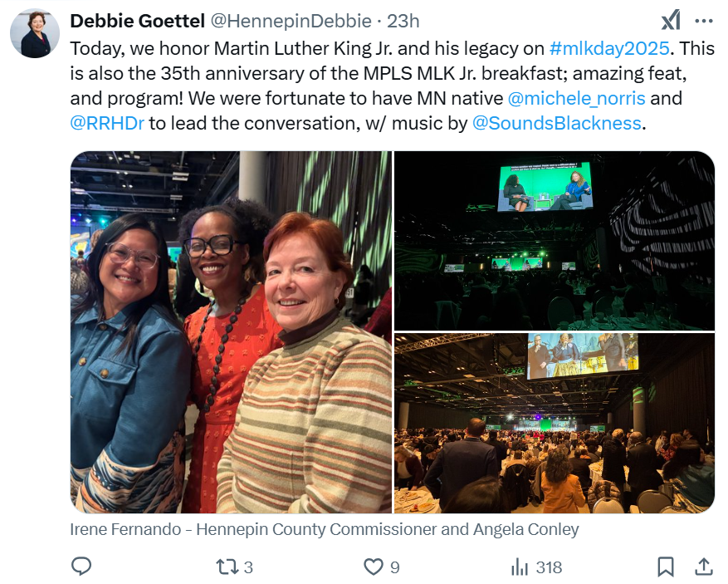
Task: Open the dark stage screen photo
Action: click(x=555, y=241)
